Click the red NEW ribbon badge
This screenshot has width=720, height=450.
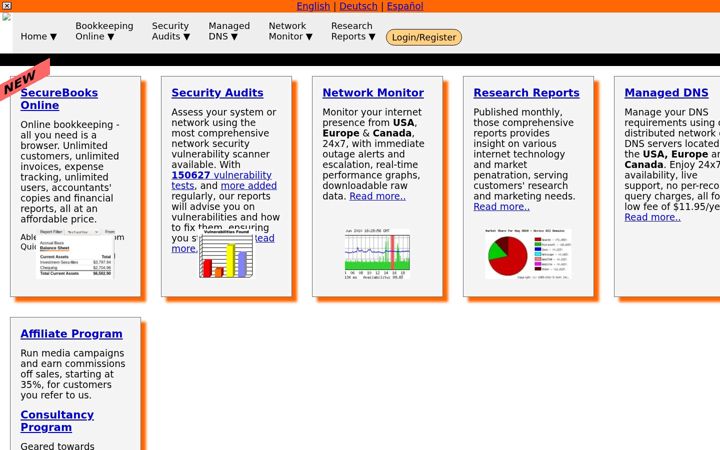tap(24, 78)
